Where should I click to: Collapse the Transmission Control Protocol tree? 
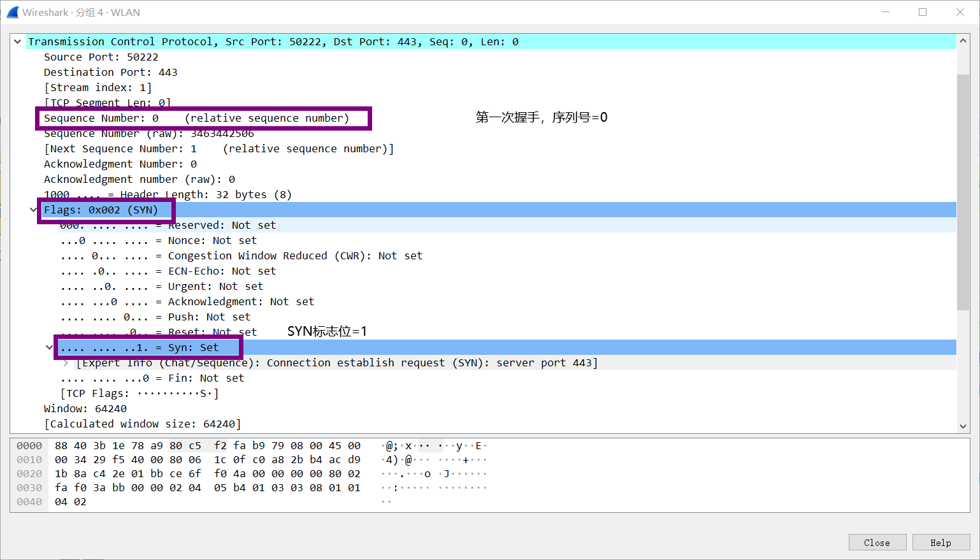[18, 41]
